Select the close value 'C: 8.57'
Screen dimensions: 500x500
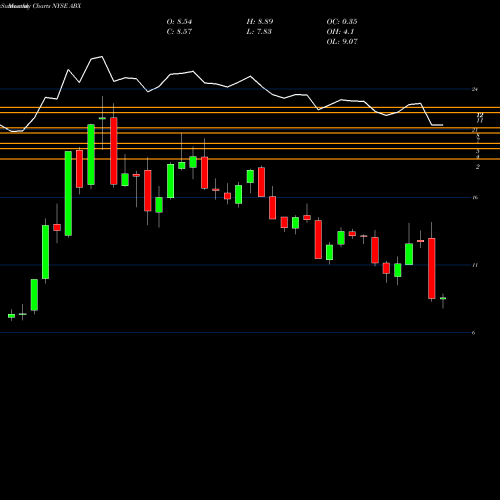[x=179, y=32]
